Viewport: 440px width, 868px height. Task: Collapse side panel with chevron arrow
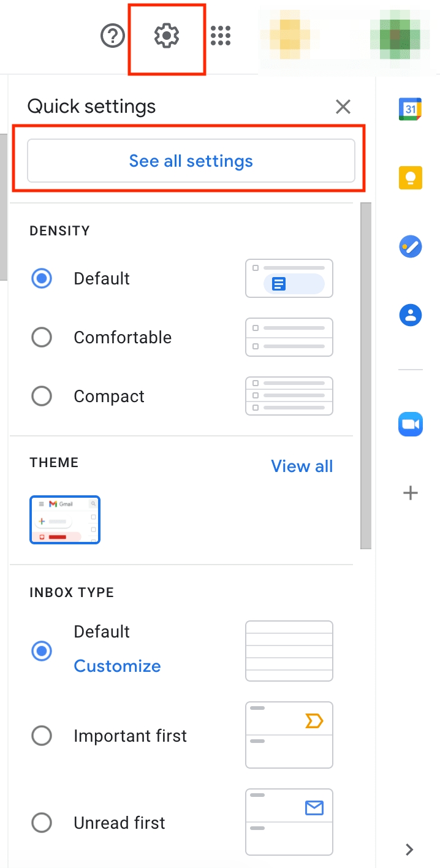click(410, 849)
